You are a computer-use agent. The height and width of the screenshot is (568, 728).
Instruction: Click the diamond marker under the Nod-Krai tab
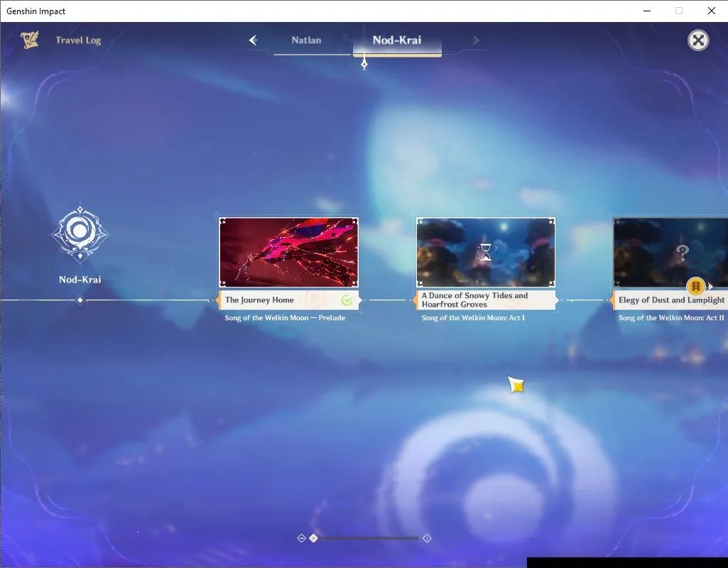364,64
